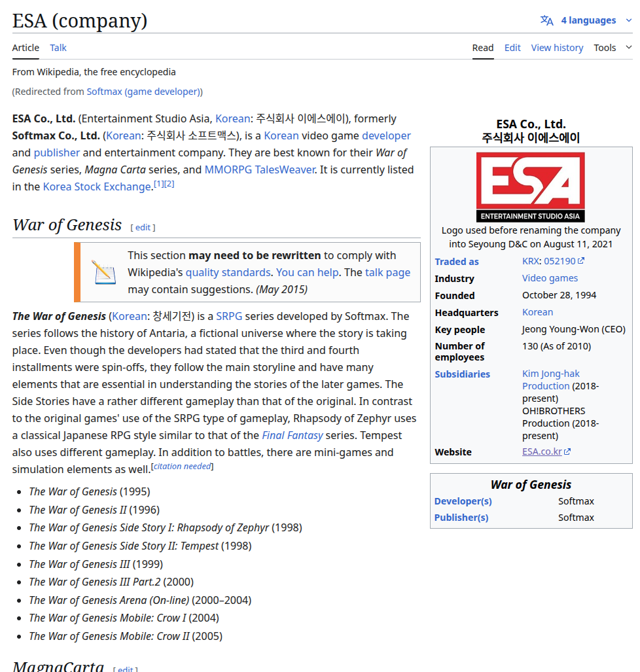Visit the ESA.co.kr website link
Image resolution: width=640 pixels, height=672 pixels.
coord(542,451)
